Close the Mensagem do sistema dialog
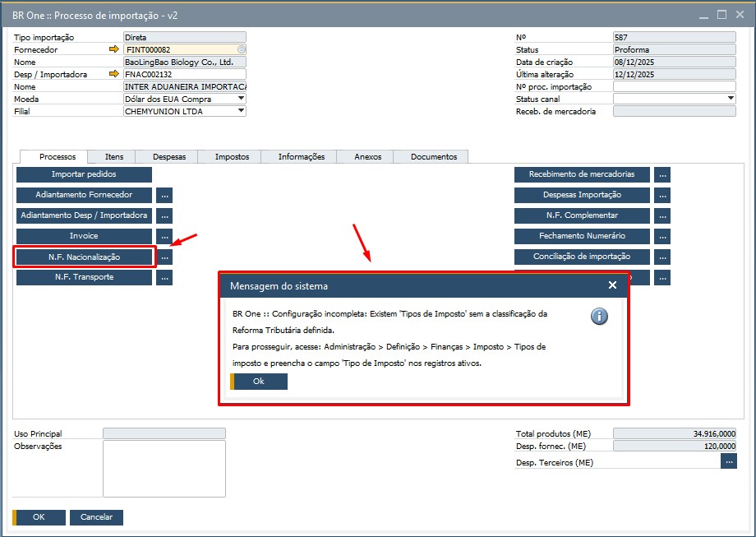The width and height of the screenshot is (756, 537). tap(612, 285)
